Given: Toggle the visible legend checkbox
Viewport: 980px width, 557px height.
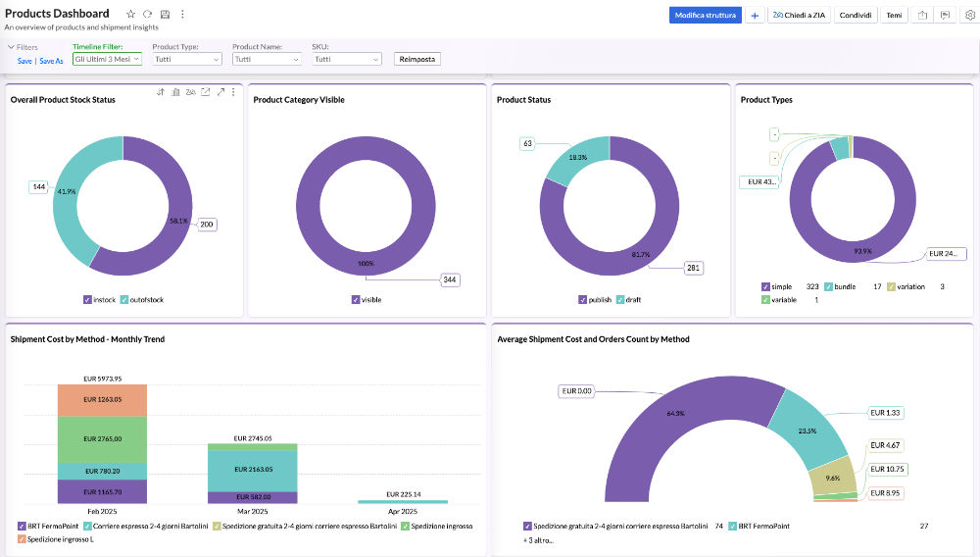Looking at the screenshot, I should [356, 299].
